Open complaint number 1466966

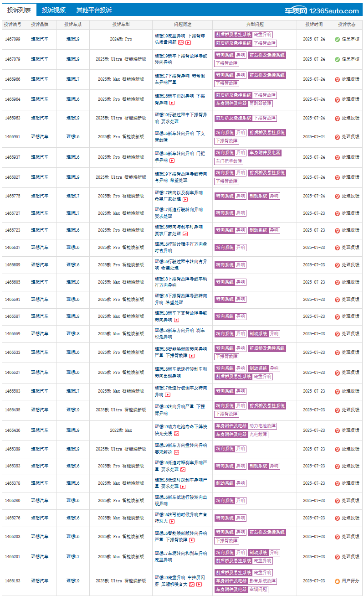click(12, 79)
